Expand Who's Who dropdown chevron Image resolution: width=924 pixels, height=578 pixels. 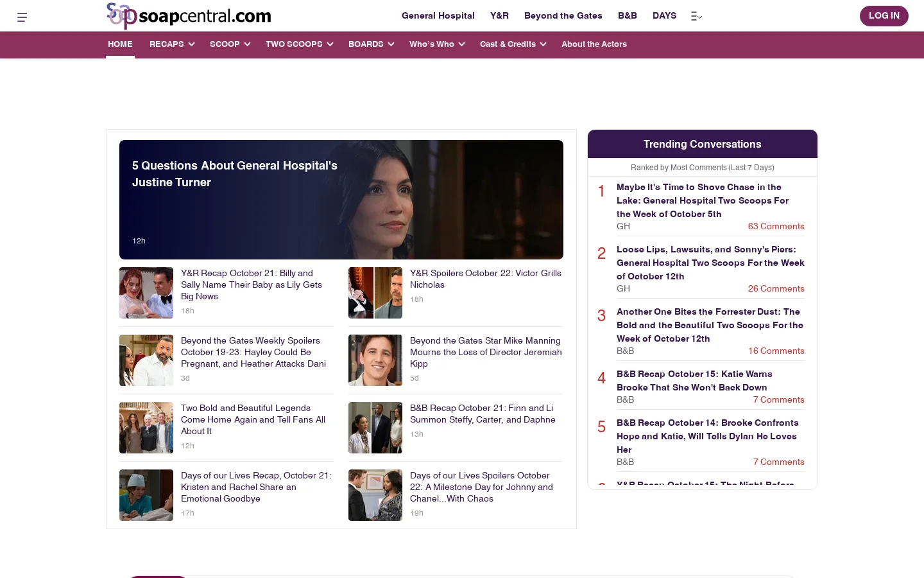click(461, 44)
